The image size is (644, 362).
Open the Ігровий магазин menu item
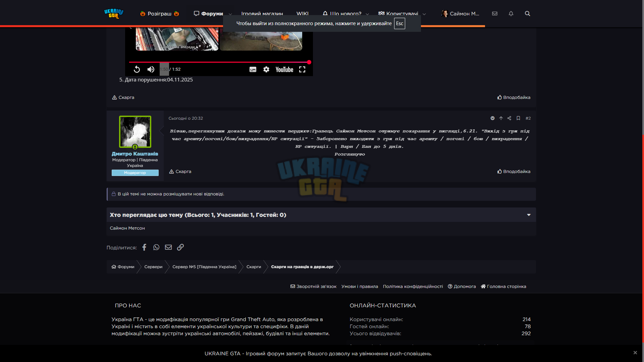click(262, 14)
